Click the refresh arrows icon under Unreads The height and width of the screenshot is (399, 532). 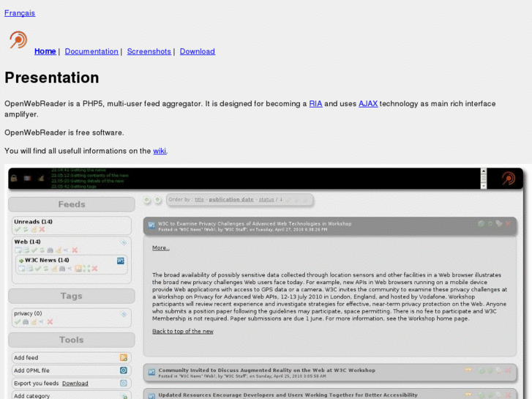click(26, 230)
